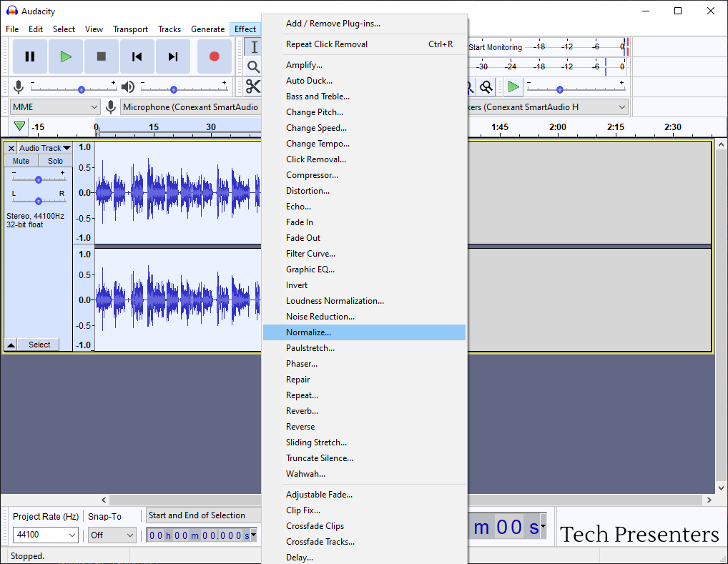Close the Audio Track with its X button
728x564 pixels.
pos(11,148)
